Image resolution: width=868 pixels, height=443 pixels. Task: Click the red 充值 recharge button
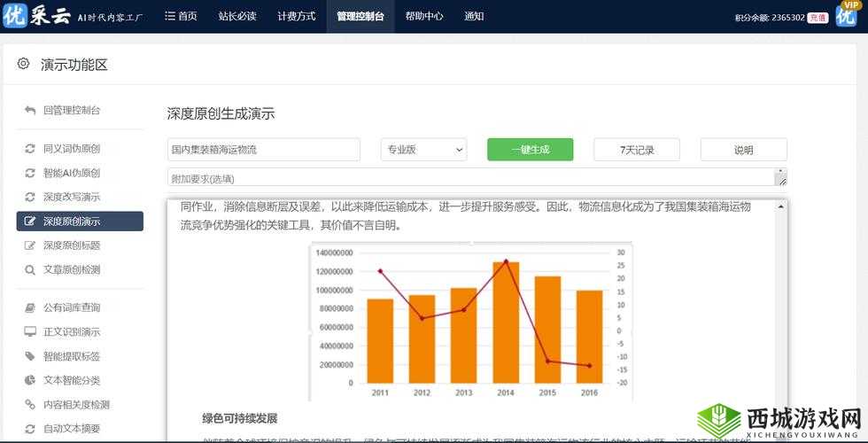(818, 17)
